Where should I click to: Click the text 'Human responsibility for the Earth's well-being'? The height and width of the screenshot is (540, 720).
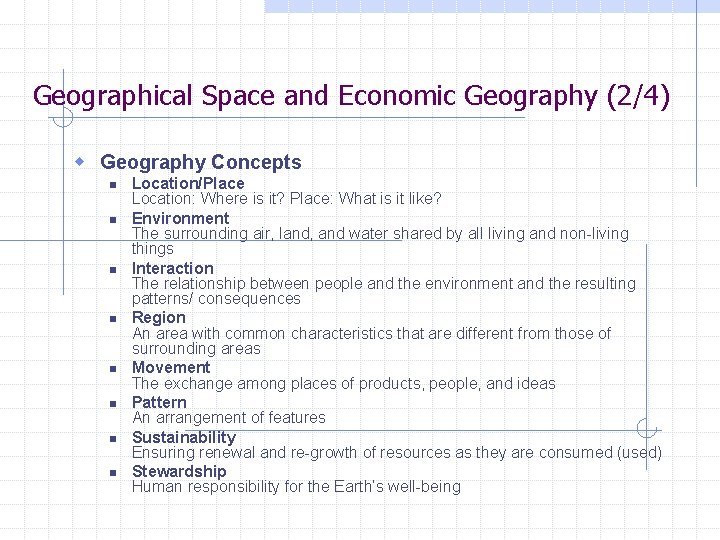tap(296, 487)
